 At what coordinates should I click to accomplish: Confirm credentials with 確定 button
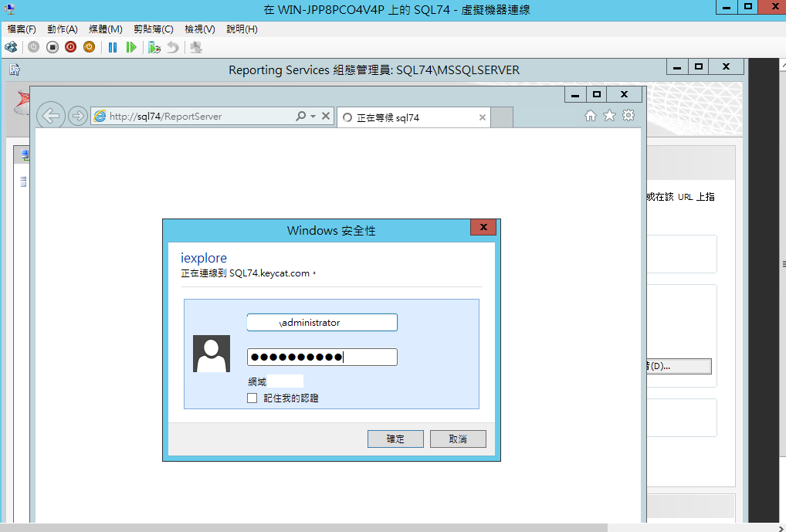pos(395,439)
